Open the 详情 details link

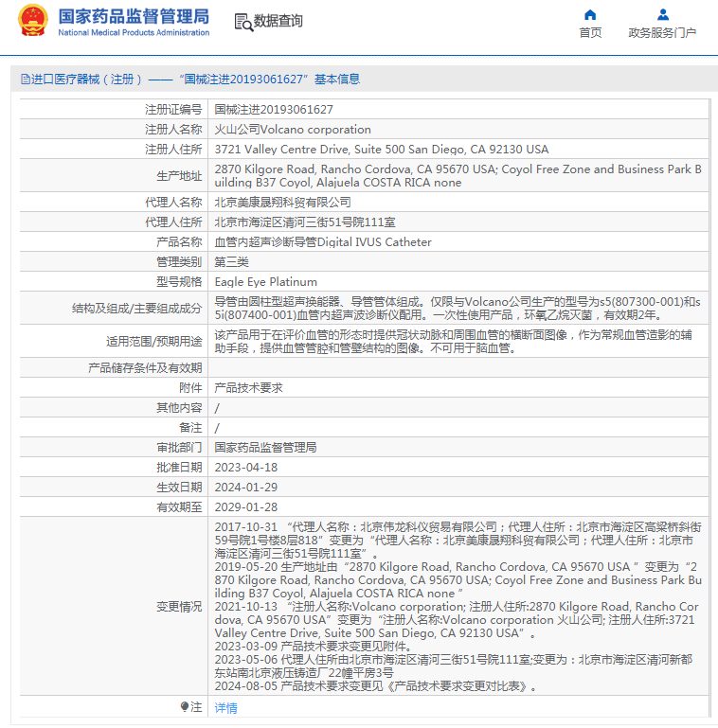click(225, 707)
